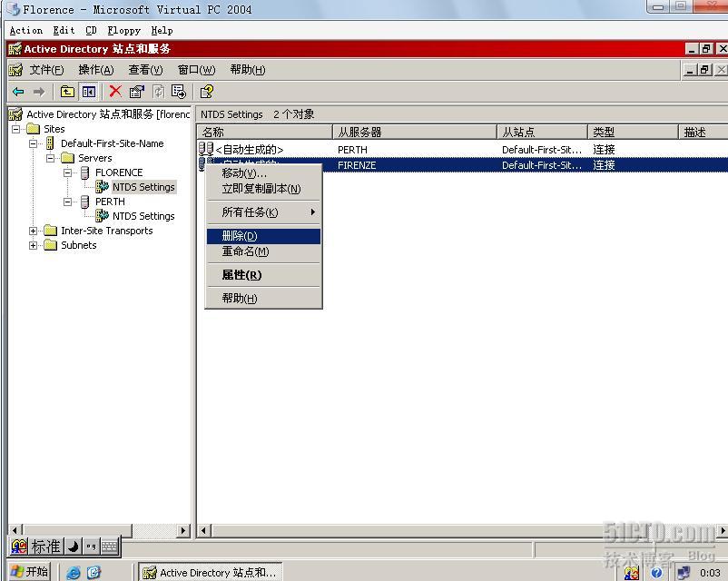This screenshot has height=581, width=728.
Task: Go up one level via folder icon
Action: click(x=67, y=92)
